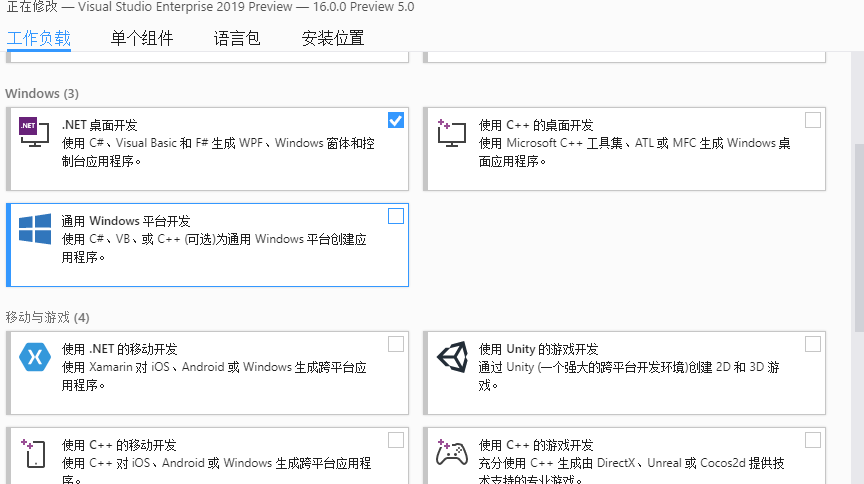Click the 使用 C++ 的游戏开发 title text
The height and width of the screenshot is (484, 864).
click(x=536, y=445)
